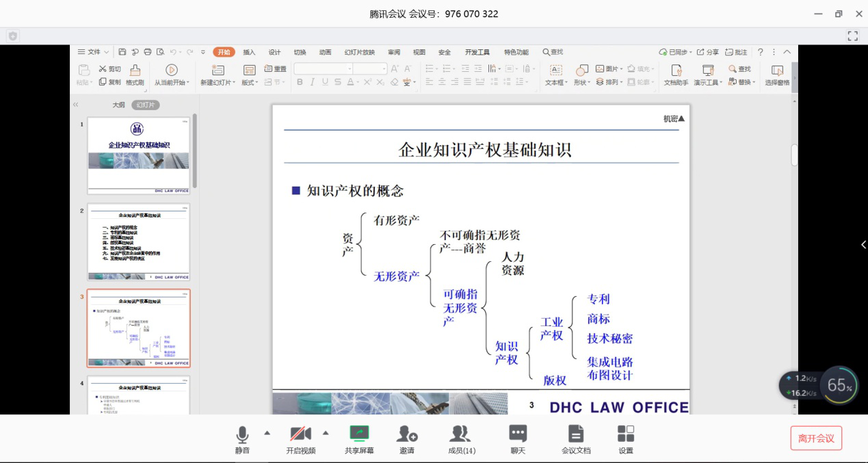Open Document Assistant (文档助手)
The height and width of the screenshot is (463, 868).
pos(676,75)
